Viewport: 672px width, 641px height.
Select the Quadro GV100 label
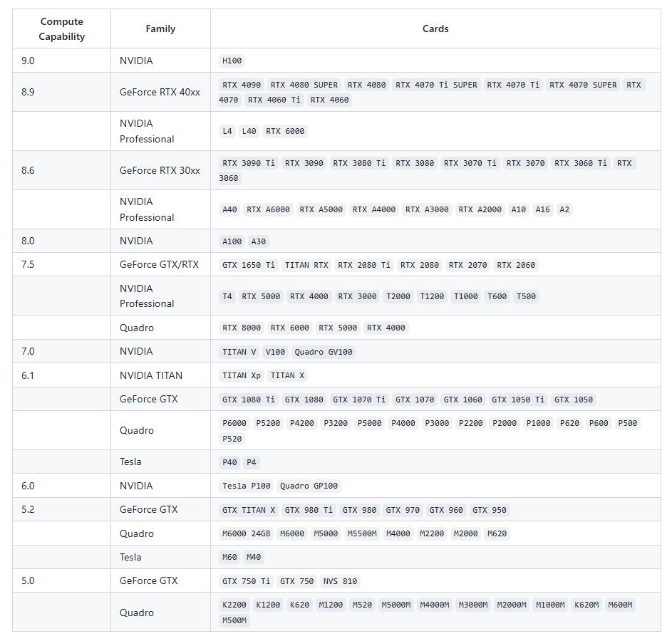[323, 352]
